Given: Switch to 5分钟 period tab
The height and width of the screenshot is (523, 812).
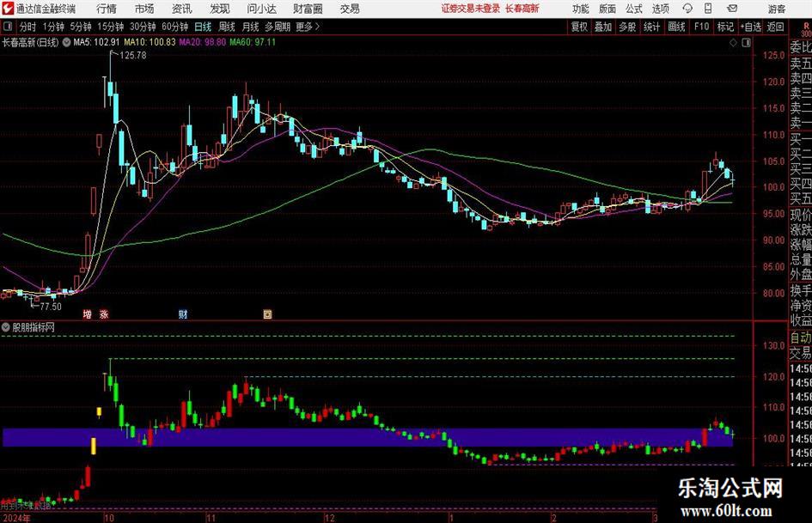Looking at the screenshot, I should pyautogui.click(x=81, y=27).
